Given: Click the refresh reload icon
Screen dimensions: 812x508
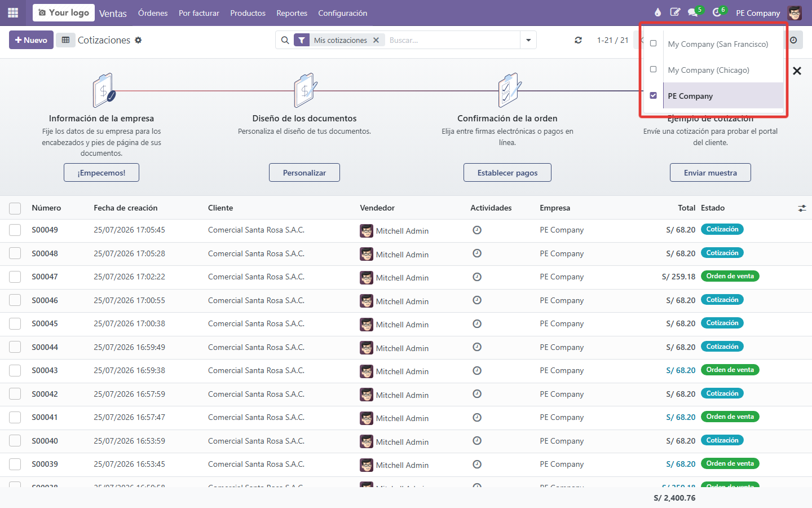Looking at the screenshot, I should pyautogui.click(x=578, y=40).
